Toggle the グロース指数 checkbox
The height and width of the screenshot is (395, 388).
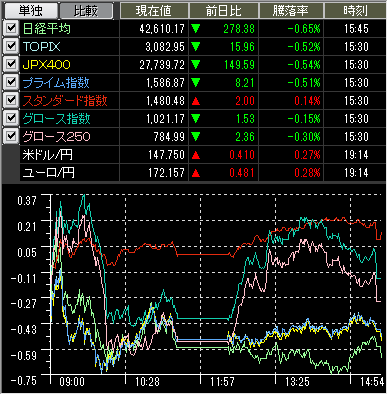click(x=11, y=118)
